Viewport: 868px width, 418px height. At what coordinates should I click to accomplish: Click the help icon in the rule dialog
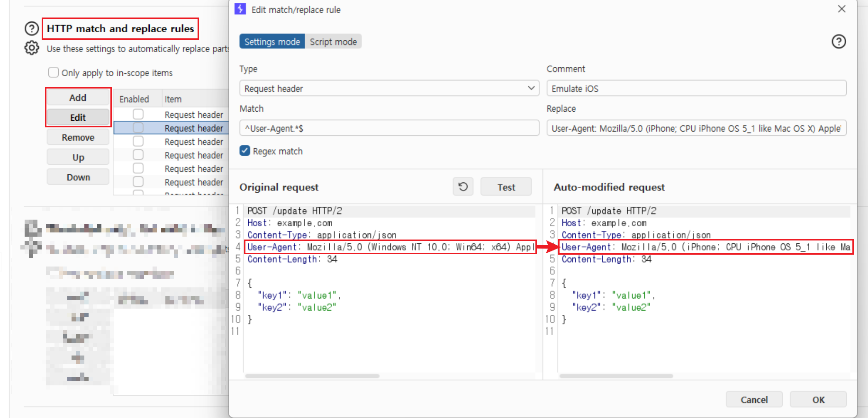839,42
